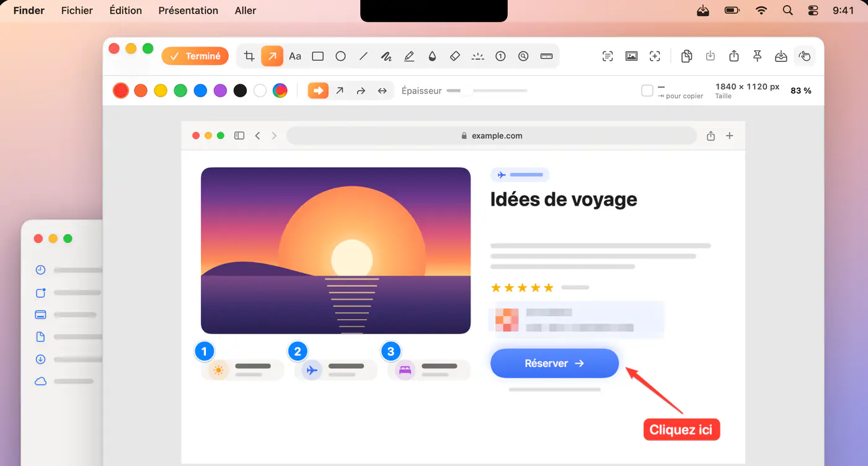The height and width of the screenshot is (466, 868).
Task: Adjust the Épaisseur thickness slider
Action: [487, 91]
